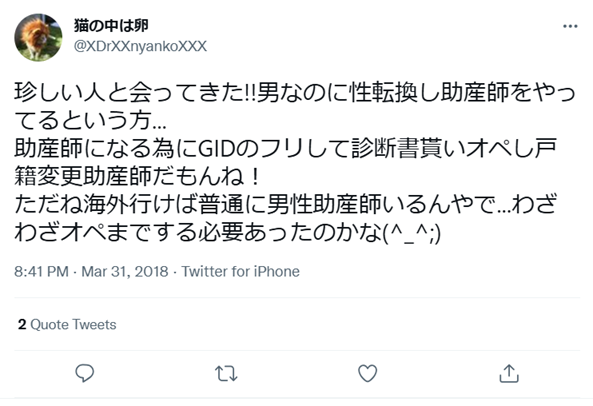Viewport: 593px width, 406px height.
Task: View the 2 Quote Tweets list
Action: 67,324
